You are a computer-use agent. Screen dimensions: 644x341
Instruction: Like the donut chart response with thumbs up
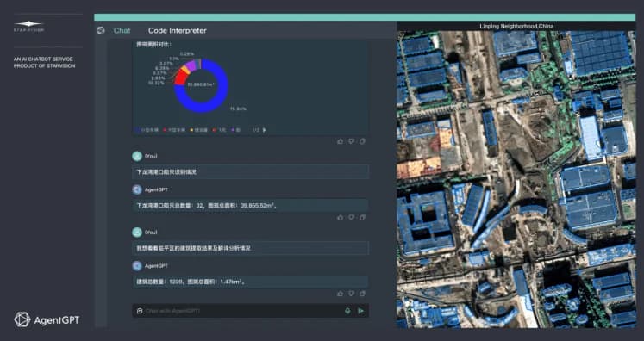(340, 141)
